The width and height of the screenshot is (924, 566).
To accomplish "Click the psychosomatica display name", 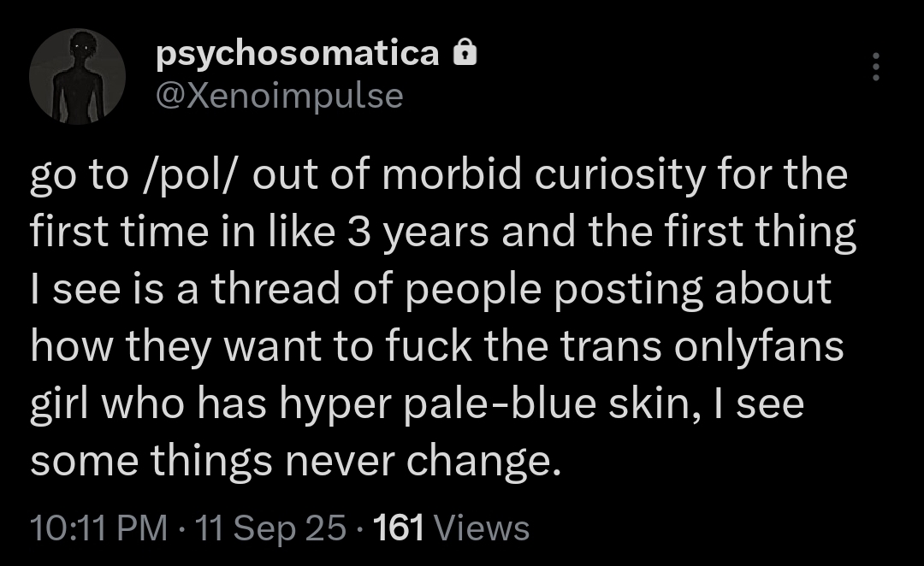I will (x=297, y=56).
